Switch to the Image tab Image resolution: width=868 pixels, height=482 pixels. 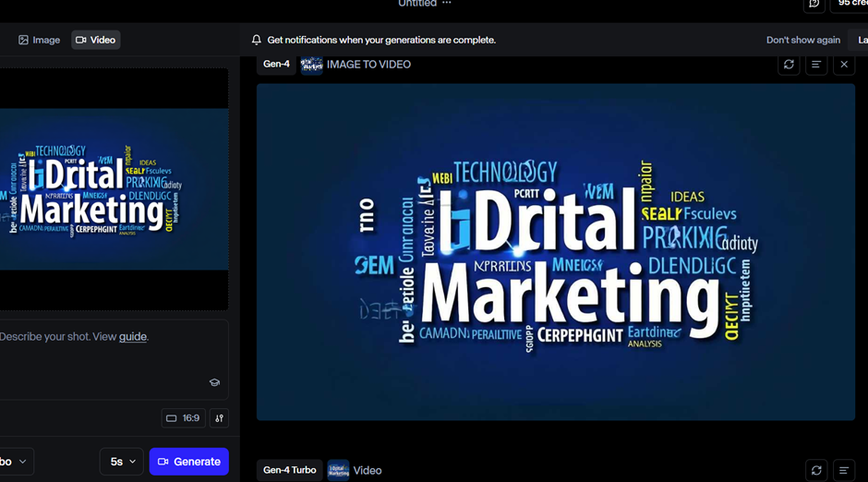pos(39,40)
